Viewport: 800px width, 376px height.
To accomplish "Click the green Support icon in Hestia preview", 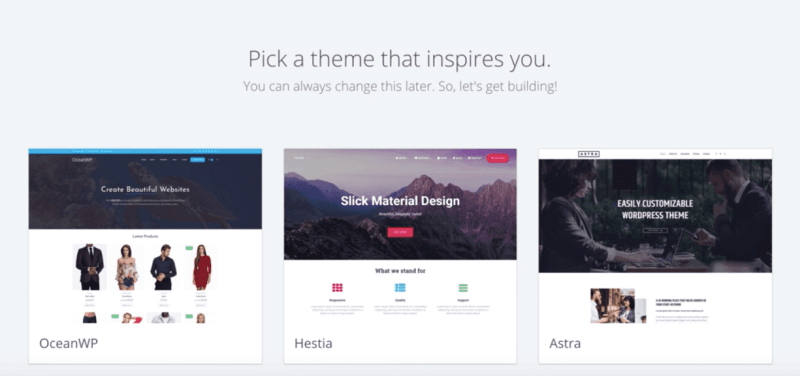I will click(463, 288).
